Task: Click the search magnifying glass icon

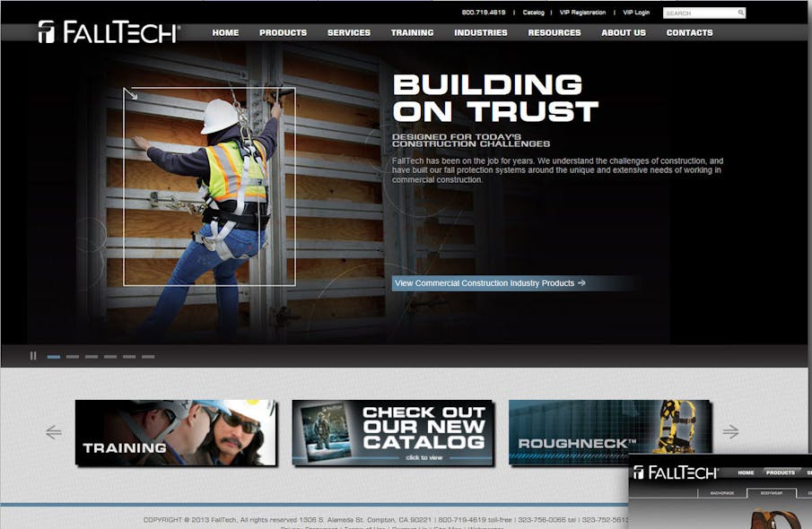Action: 740,13
